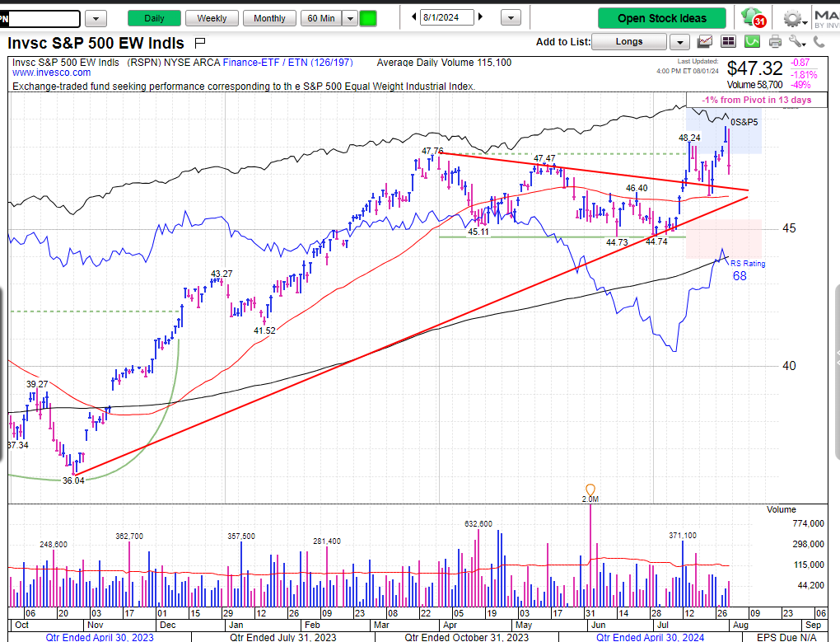Click the 248,600 volume label

[x=54, y=545]
